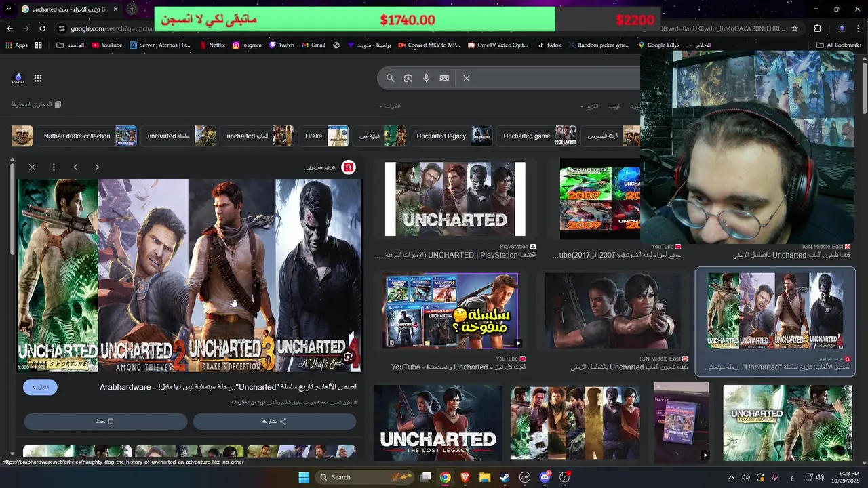Viewport: 868px width, 488px height.
Task: Open the Twitch bookmark
Action: point(281,45)
